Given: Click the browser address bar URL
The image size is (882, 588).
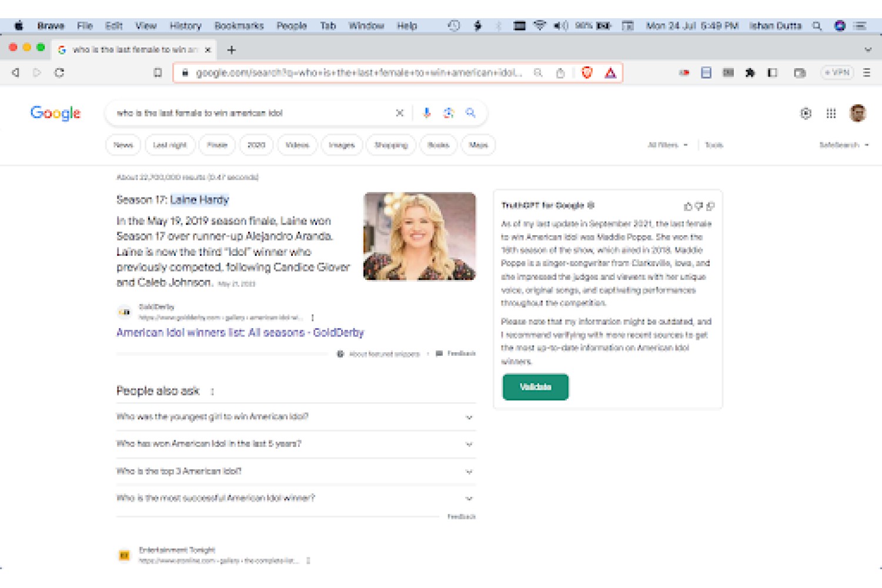Looking at the screenshot, I should [x=359, y=73].
